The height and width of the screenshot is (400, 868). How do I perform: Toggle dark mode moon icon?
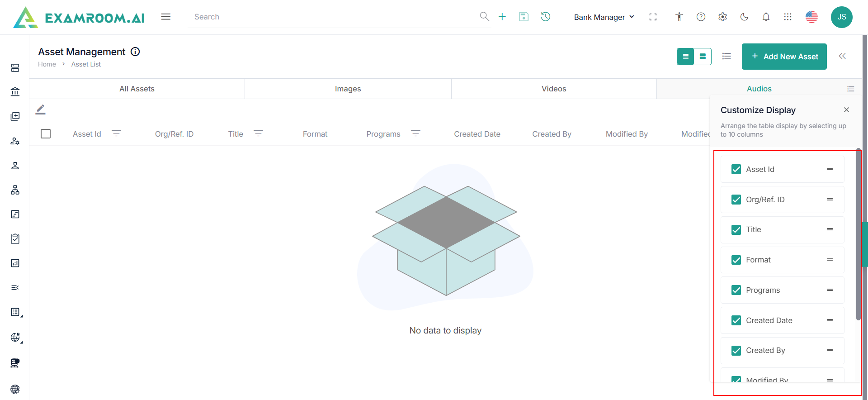(744, 17)
